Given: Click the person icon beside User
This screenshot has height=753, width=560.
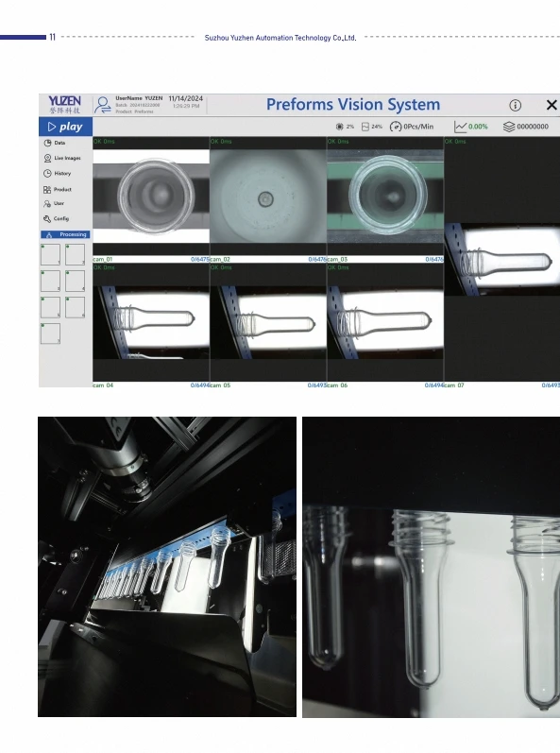Looking at the screenshot, I should tap(47, 204).
